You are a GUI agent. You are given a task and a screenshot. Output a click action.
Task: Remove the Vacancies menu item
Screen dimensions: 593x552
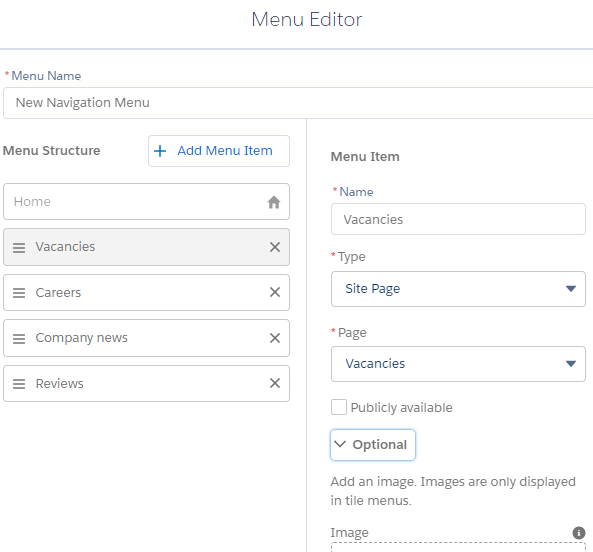275,247
